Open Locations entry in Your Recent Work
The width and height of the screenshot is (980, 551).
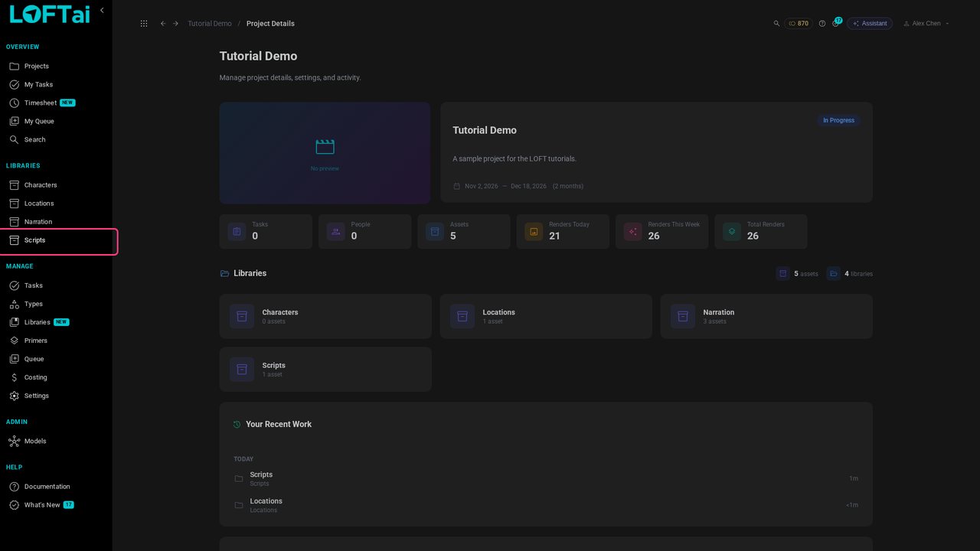(546, 505)
